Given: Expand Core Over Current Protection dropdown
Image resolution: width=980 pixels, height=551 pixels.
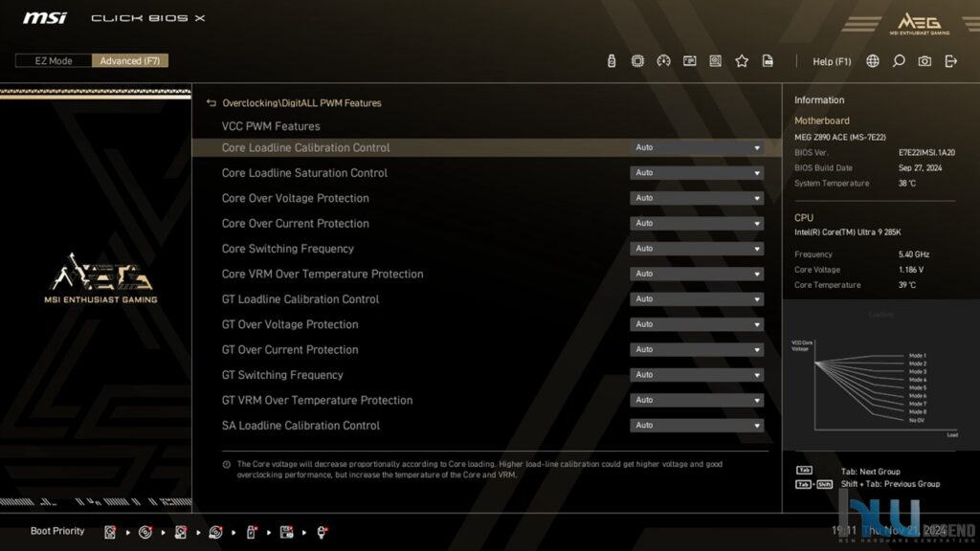Looking at the screenshot, I should tap(697, 223).
